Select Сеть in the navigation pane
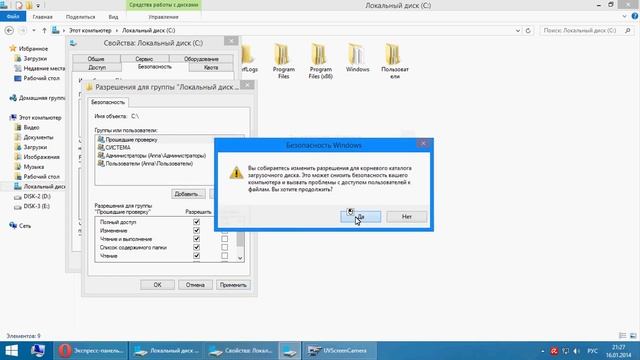 pyautogui.click(x=24, y=226)
